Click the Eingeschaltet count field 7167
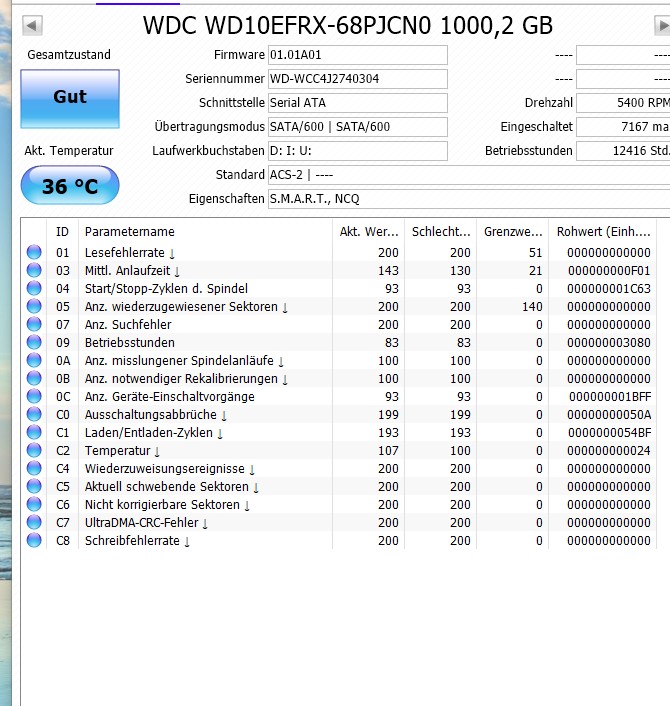Image resolution: width=670 pixels, height=706 pixels. [x=623, y=127]
